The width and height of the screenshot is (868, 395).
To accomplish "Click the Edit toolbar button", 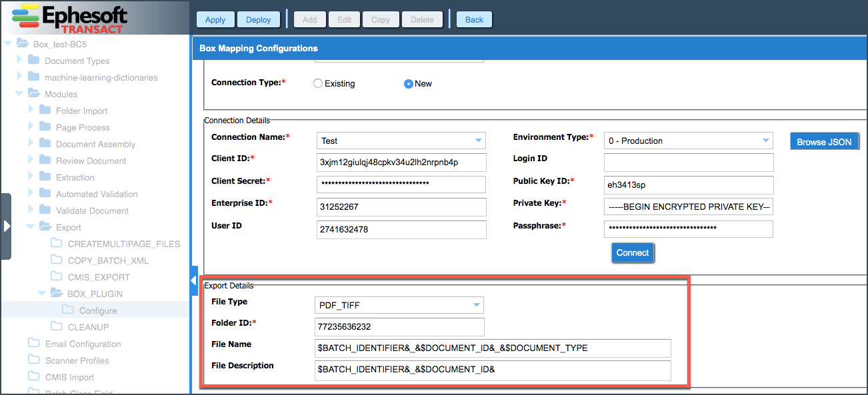I will [x=344, y=19].
